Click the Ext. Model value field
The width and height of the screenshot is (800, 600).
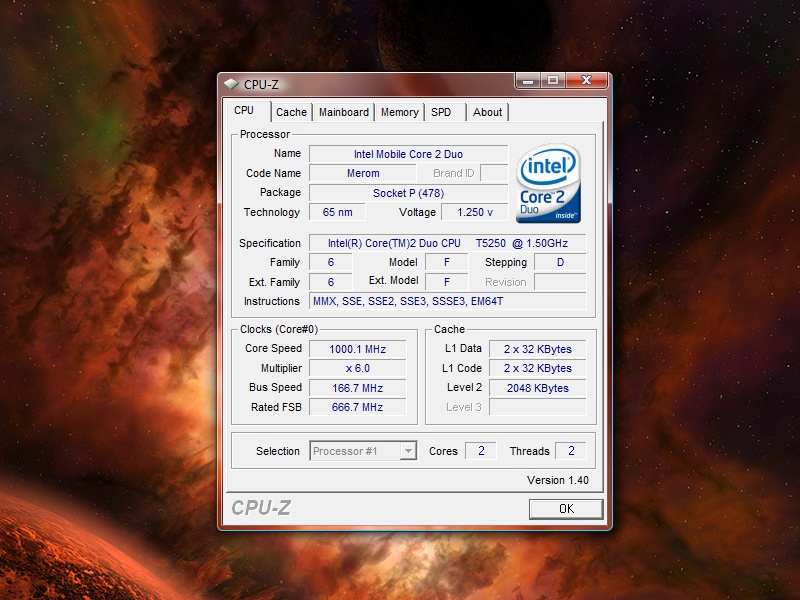click(446, 282)
